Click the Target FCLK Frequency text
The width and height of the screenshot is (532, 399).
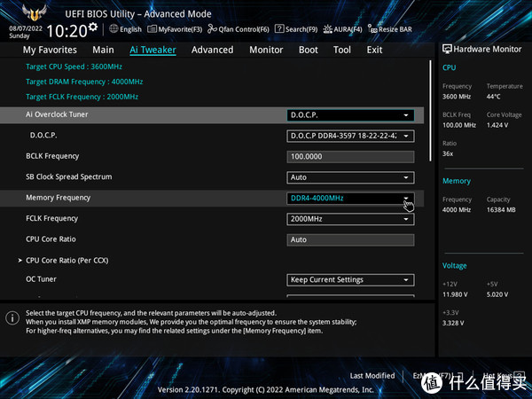(x=82, y=97)
